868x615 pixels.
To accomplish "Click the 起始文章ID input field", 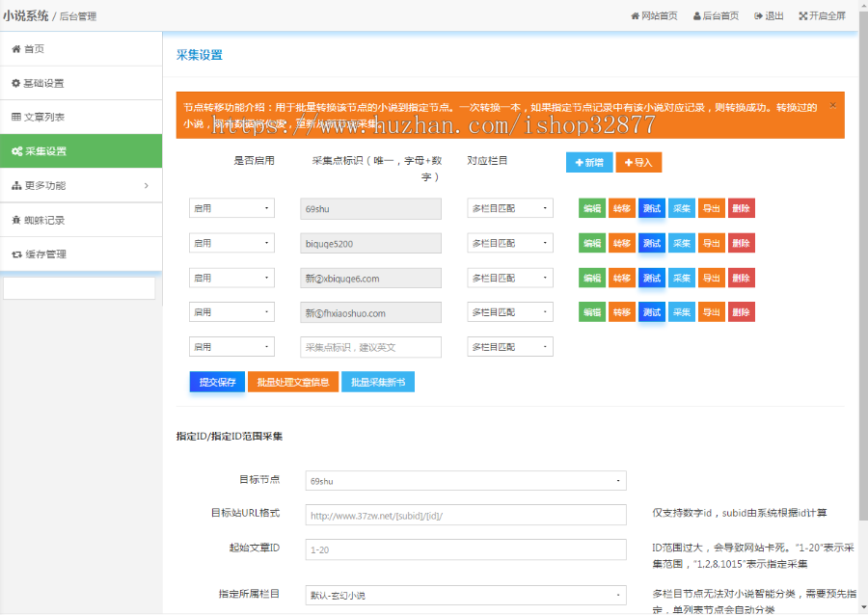I will [466, 549].
